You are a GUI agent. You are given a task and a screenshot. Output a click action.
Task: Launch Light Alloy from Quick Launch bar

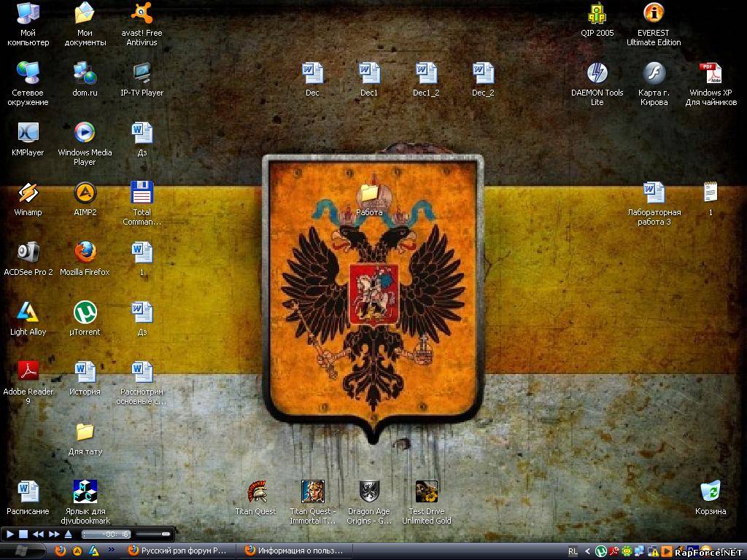pyautogui.click(x=94, y=551)
